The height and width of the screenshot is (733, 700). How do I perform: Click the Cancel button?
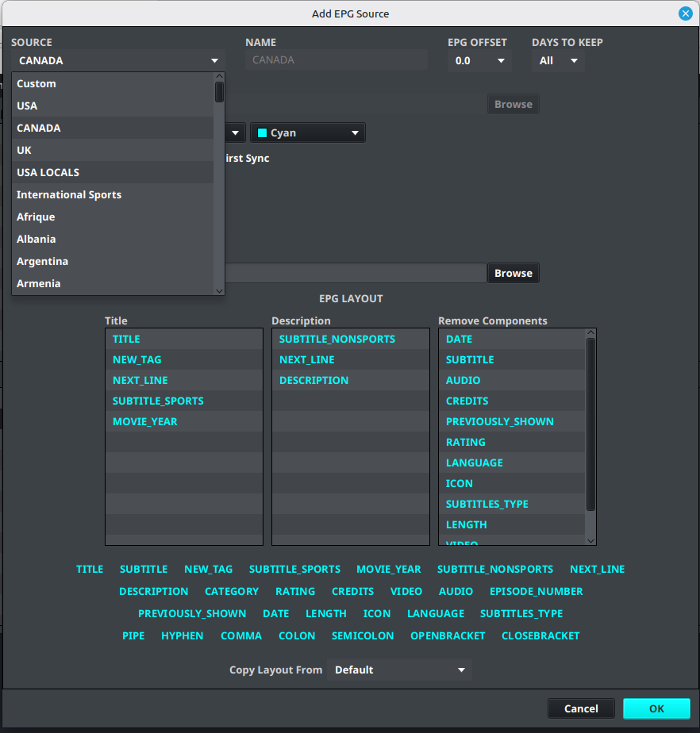(581, 708)
